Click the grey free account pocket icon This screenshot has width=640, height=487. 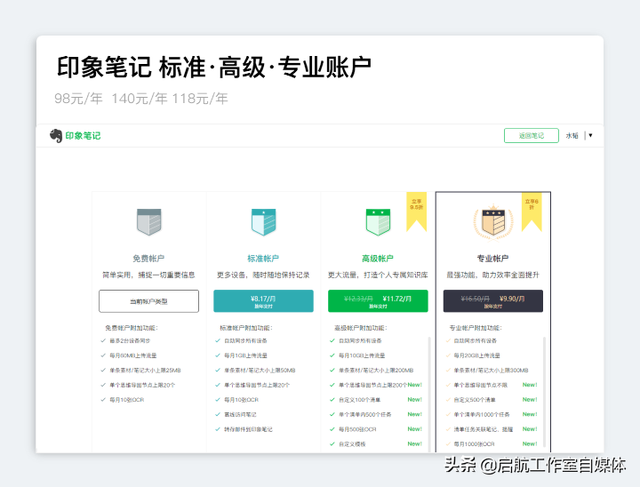point(148,222)
